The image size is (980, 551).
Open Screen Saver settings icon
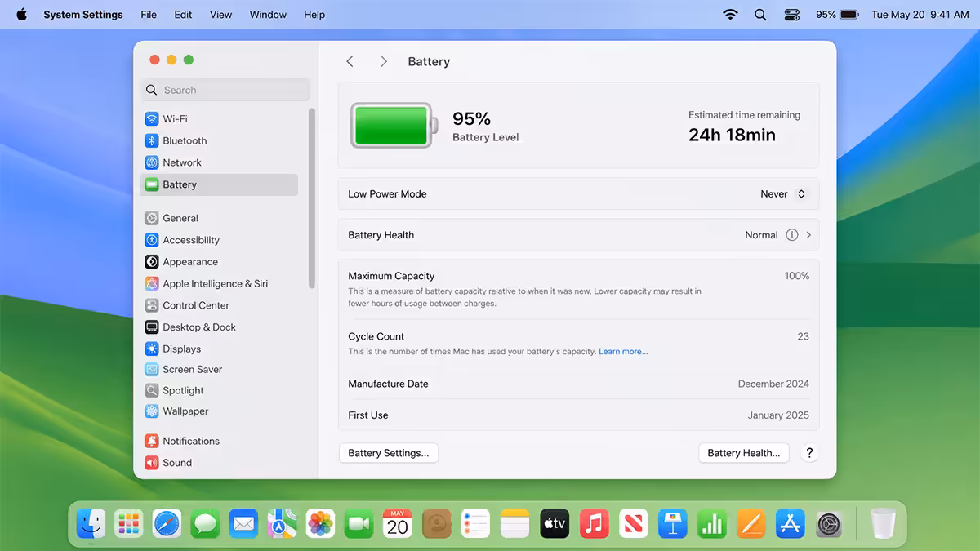[152, 369]
